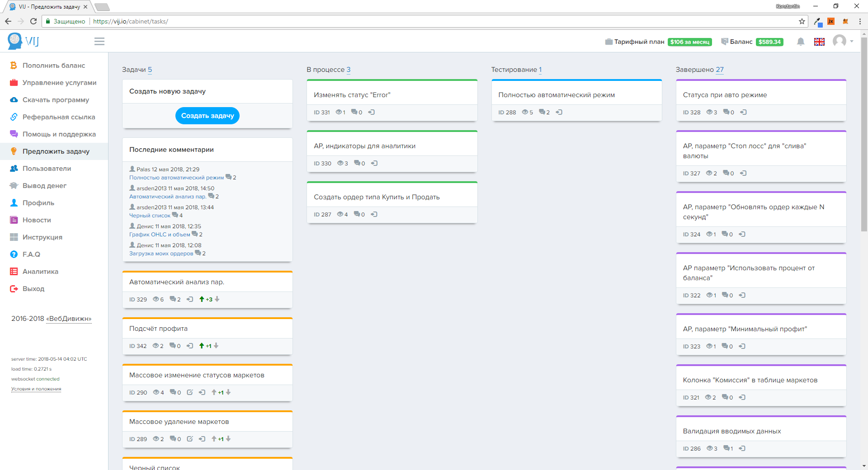Click the open-task arrow icon on ID 331
This screenshot has height=470, width=868.
(372, 112)
